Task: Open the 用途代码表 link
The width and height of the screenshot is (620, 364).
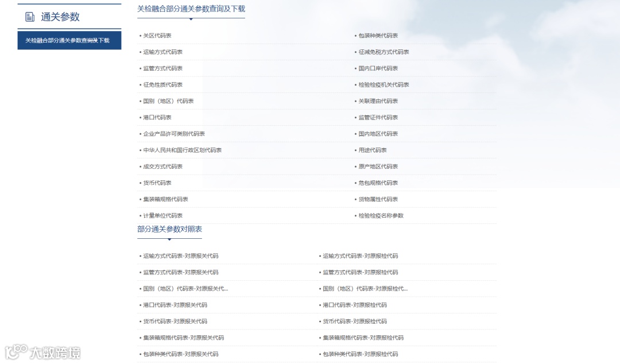Action: coord(373,150)
